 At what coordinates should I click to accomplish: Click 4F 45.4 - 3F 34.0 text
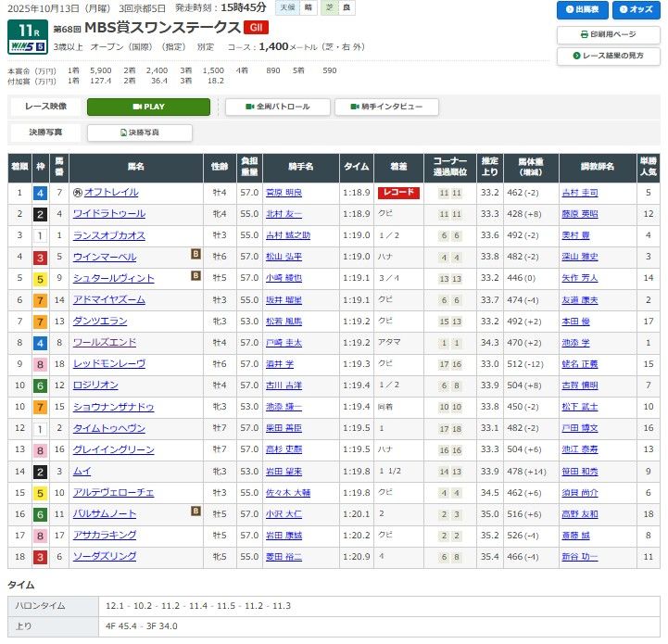tap(142, 626)
